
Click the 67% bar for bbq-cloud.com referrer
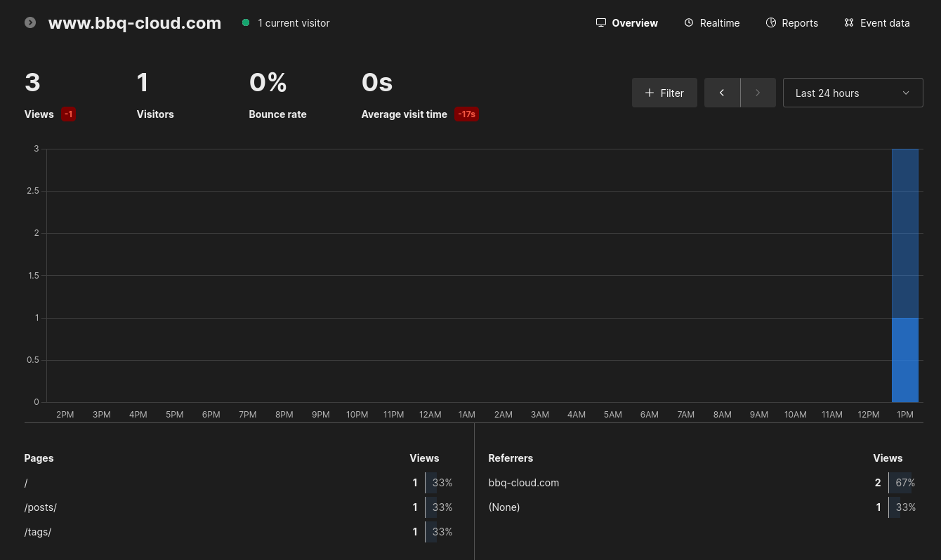click(902, 483)
